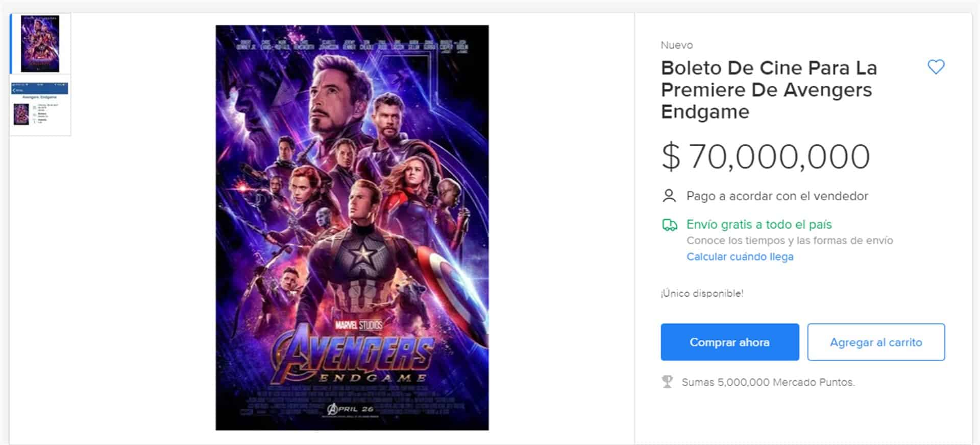The width and height of the screenshot is (980, 445).
Task: Click the ¡Único disponible! stock notice
Action: pos(702,293)
